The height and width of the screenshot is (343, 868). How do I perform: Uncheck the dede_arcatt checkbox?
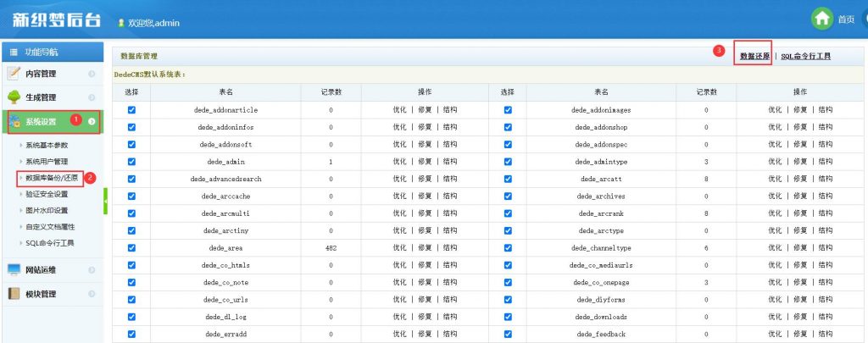(x=508, y=179)
